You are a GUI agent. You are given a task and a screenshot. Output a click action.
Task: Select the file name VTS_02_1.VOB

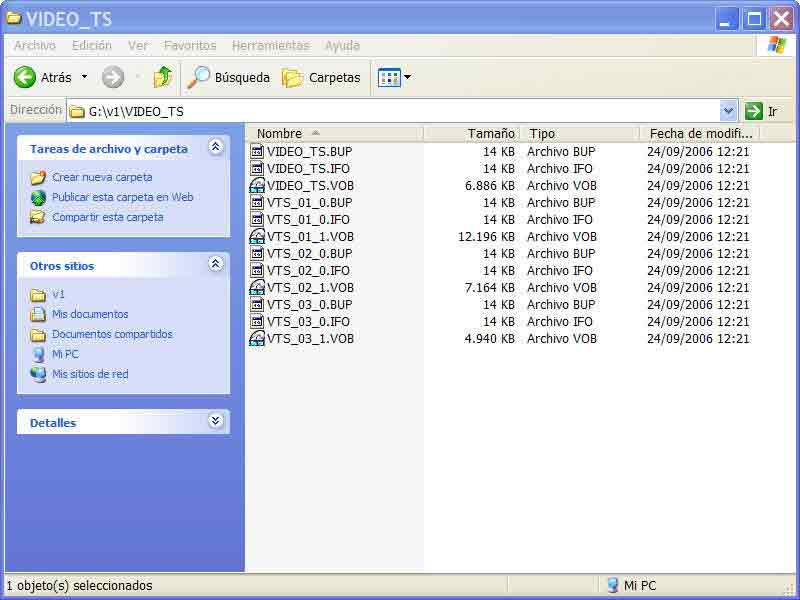(x=310, y=288)
